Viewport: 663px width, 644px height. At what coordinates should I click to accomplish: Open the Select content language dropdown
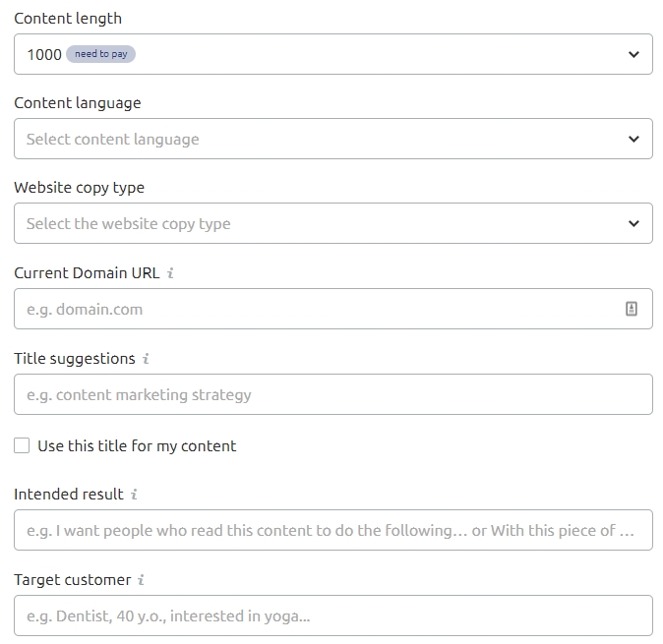(x=333, y=139)
